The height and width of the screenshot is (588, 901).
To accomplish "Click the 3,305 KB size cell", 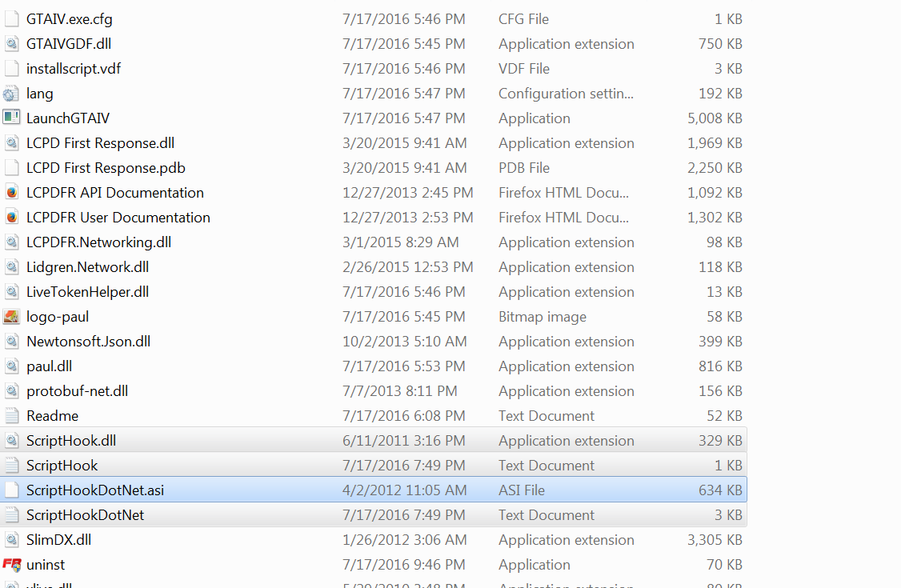I will pos(715,540).
